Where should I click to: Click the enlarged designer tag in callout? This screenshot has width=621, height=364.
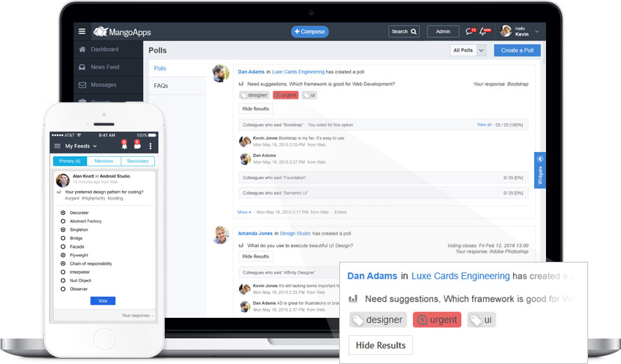click(x=378, y=320)
